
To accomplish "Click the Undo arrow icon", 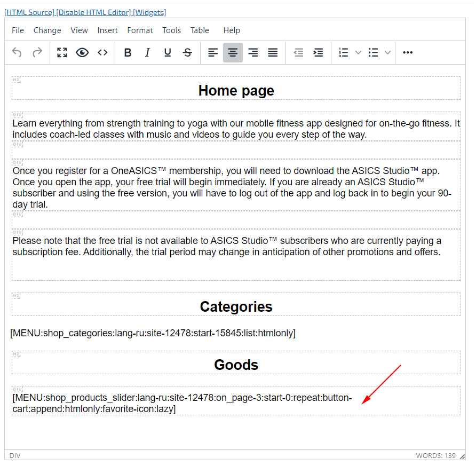I will (x=17, y=52).
